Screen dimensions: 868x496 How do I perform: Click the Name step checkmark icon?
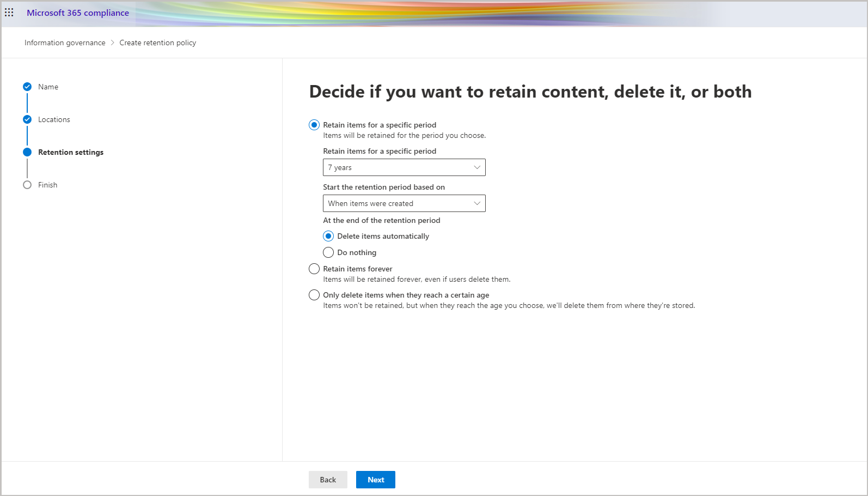click(x=27, y=87)
